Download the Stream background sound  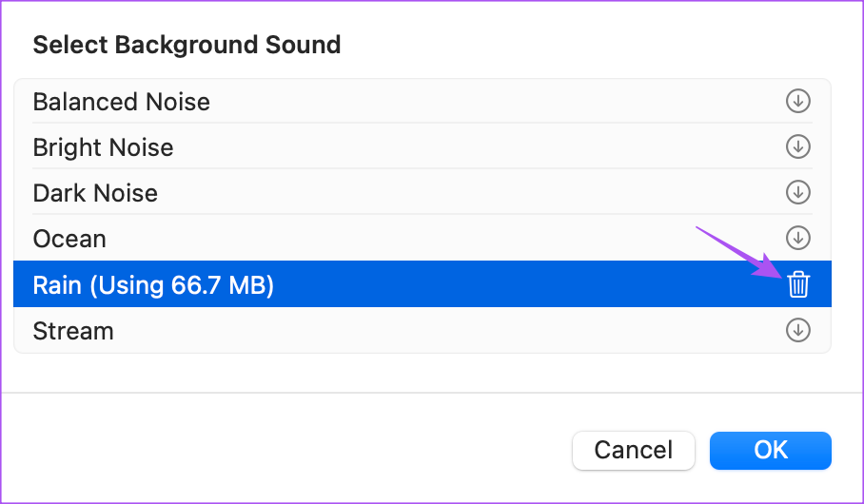click(x=797, y=330)
